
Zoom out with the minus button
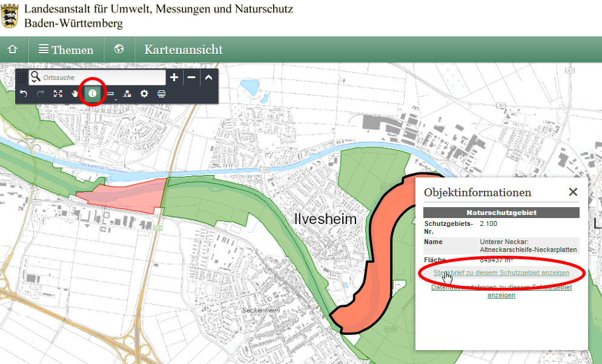click(x=191, y=78)
